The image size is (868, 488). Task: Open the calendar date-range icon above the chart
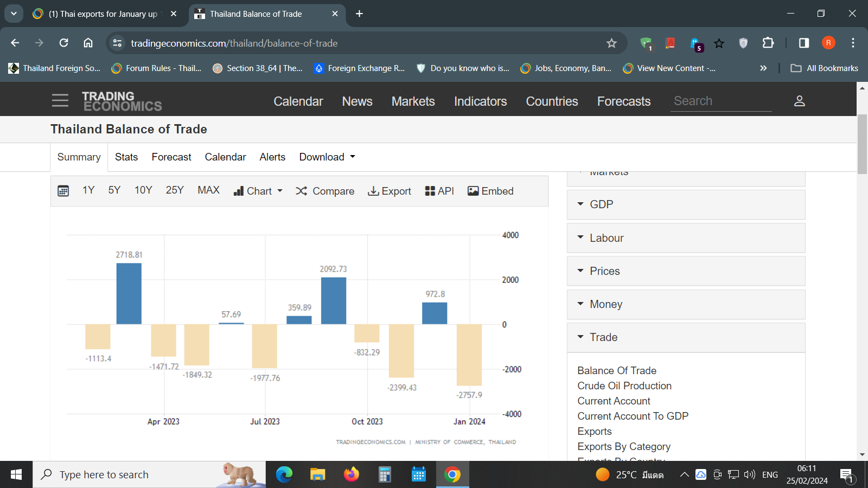(63, 191)
